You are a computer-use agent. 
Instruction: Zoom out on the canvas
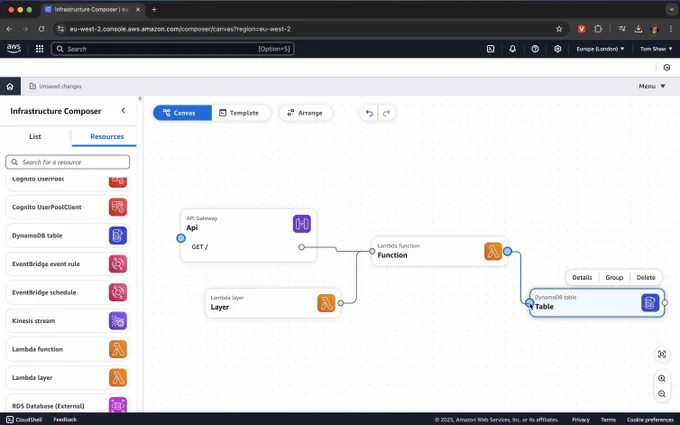point(662,394)
